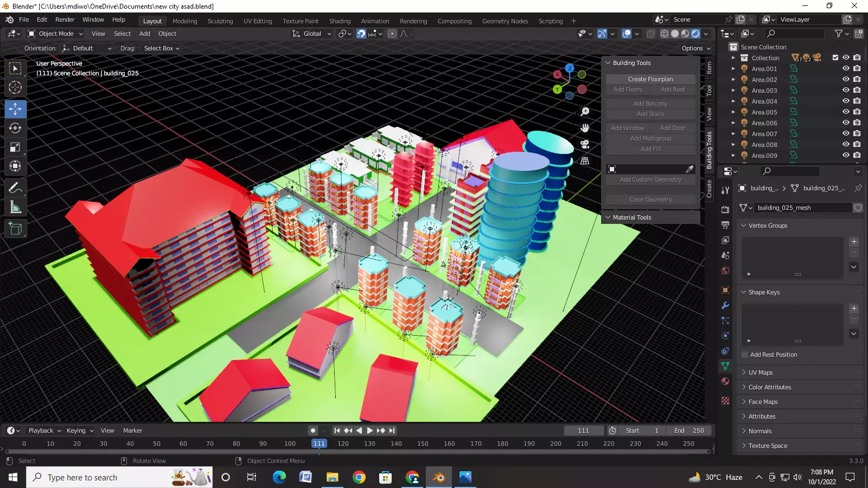This screenshot has height=488, width=868.
Task: Open the Output properties tab
Action: click(x=725, y=224)
